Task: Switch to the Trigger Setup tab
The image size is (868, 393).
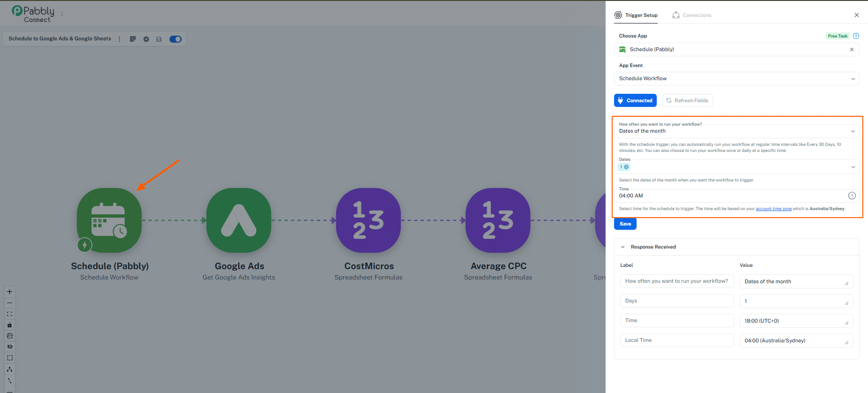Action: [636, 15]
